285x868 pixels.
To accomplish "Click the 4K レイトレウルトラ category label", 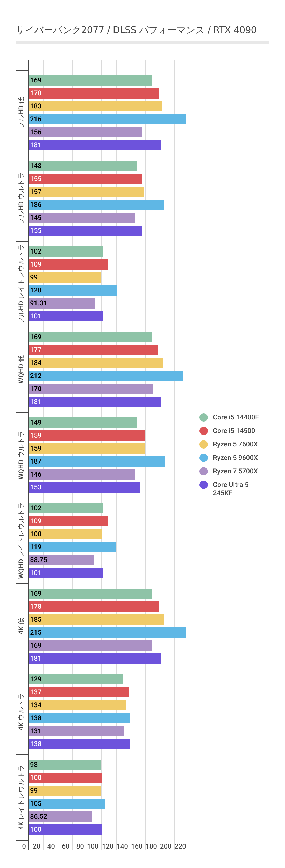I will click(x=21, y=797).
